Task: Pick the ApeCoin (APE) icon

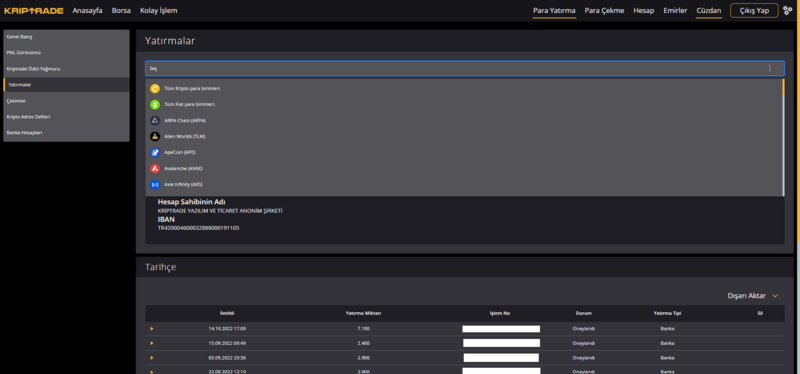Action: [155, 152]
